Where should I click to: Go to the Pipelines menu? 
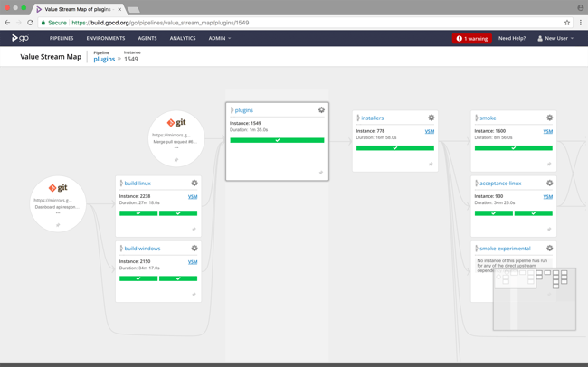pos(62,39)
